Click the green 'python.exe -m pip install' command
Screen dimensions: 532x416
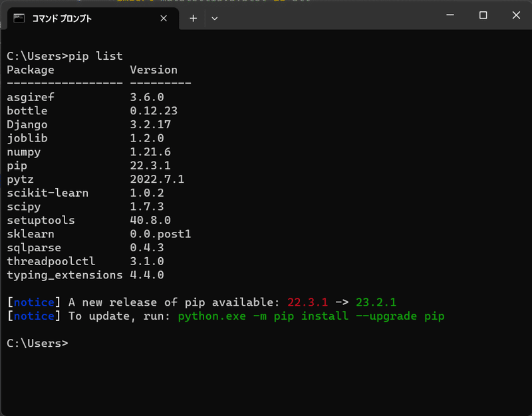(263, 316)
